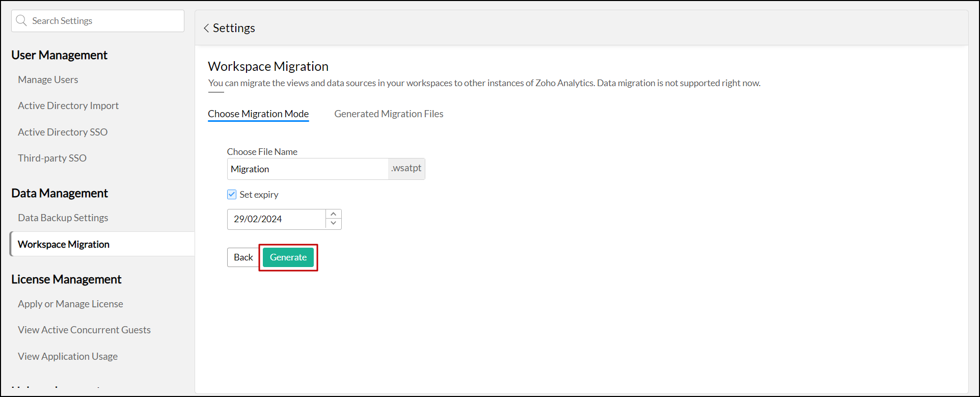The image size is (980, 397).
Task: Click the Choose File Name text field
Action: coord(307,169)
